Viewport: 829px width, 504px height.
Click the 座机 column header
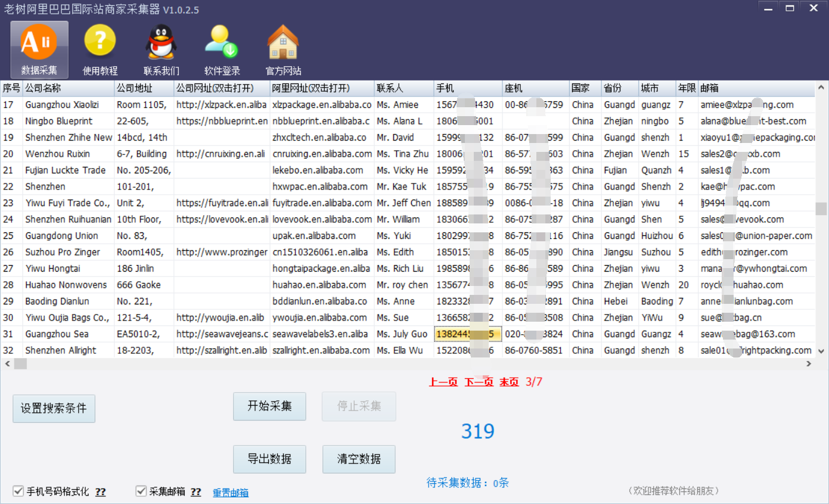click(x=536, y=88)
